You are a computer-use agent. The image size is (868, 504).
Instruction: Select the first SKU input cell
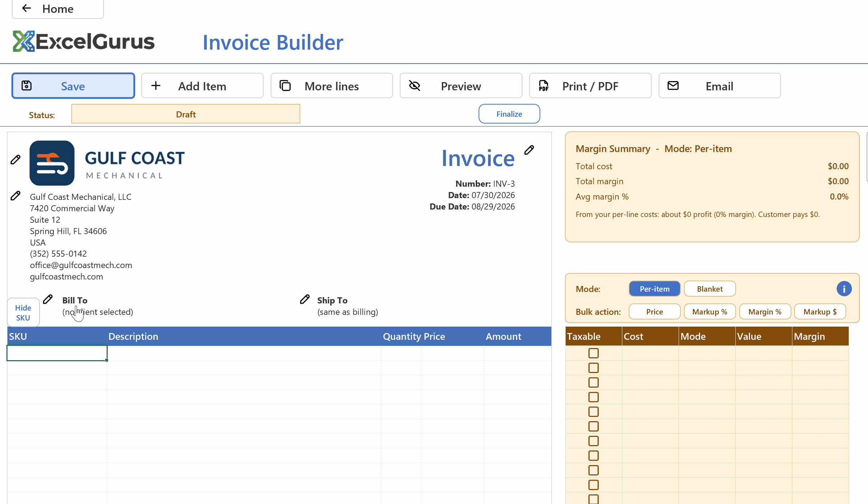57,353
